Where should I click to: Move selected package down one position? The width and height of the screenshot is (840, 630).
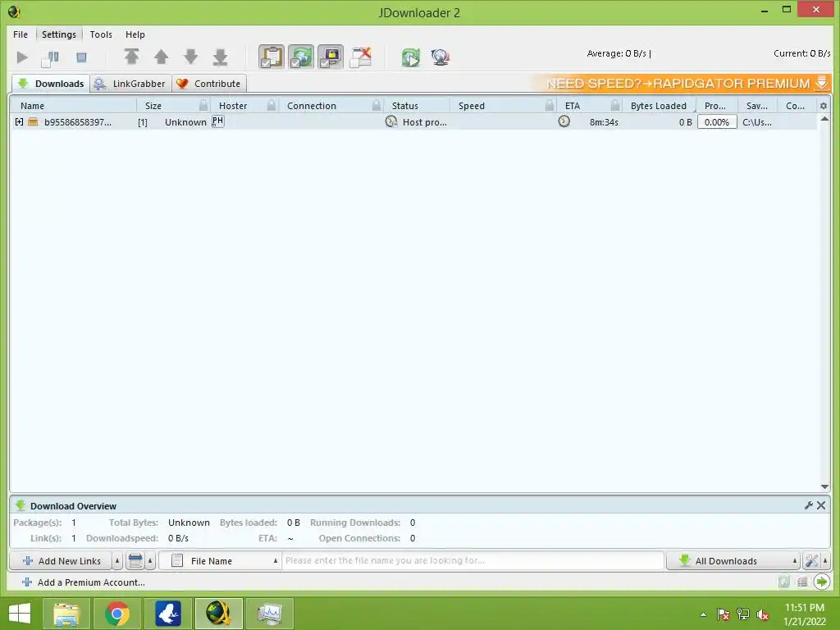(x=190, y=57)
